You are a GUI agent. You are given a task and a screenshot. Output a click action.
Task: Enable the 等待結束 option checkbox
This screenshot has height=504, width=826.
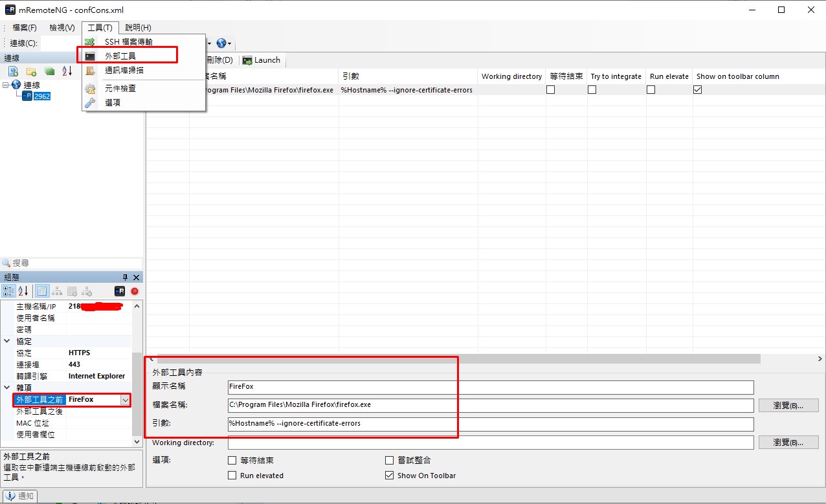pos(232,461)
